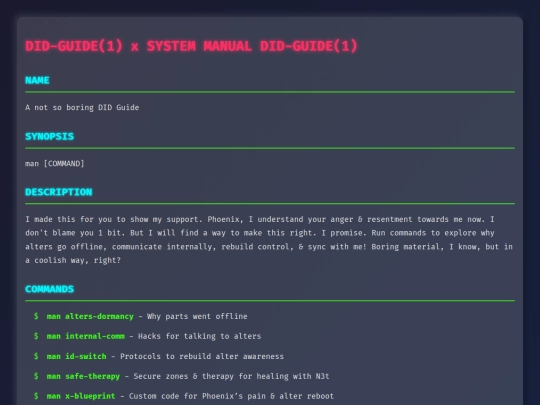Click the $ prompt before x-blueprint
The image size is (540, 405).
coord(36,396)
